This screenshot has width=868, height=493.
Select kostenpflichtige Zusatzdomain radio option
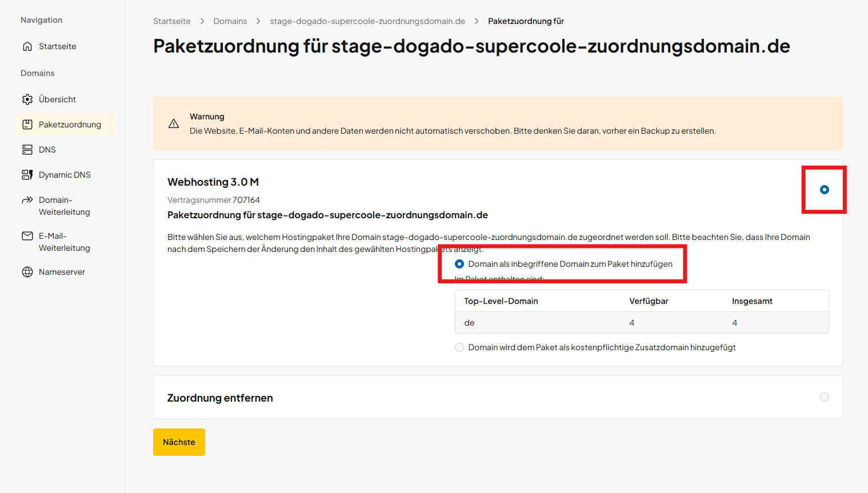click(459, 347)
